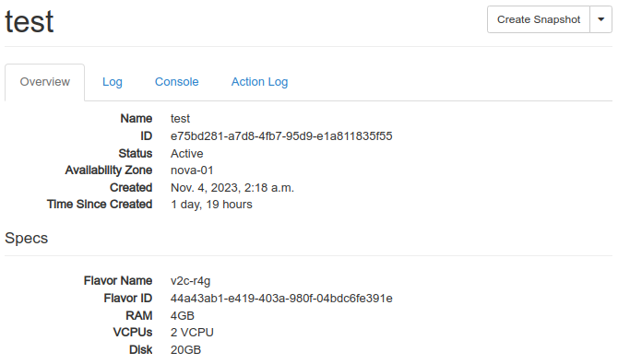Click the Create Snapshot button
The height and width of the screenshot is (364, 618).
(539, 19)
